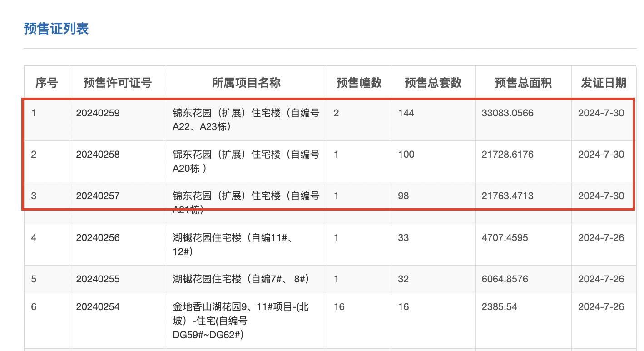Image resolution: width=644 pixels, height=351 pixels.
Task: Click issue date 2024-7-30 for permit 20240257
Action: coord(601,196)
